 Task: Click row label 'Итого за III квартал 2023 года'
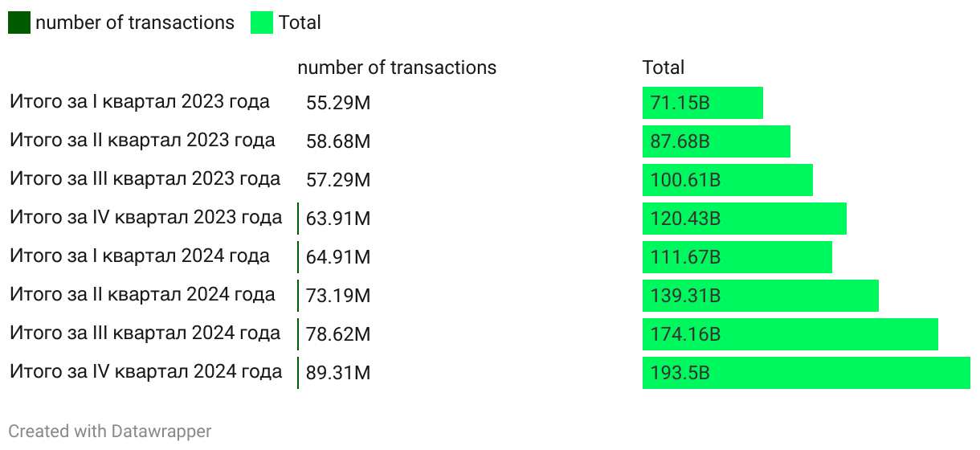(145, 179)
